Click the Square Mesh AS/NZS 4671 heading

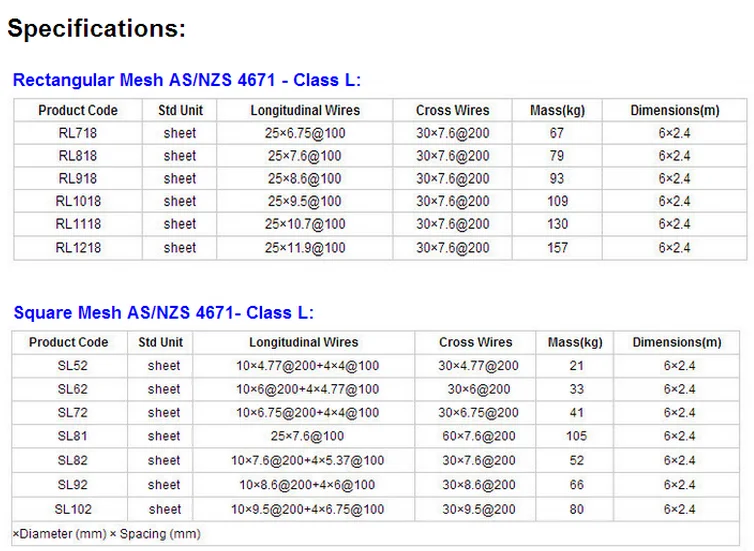163,313
